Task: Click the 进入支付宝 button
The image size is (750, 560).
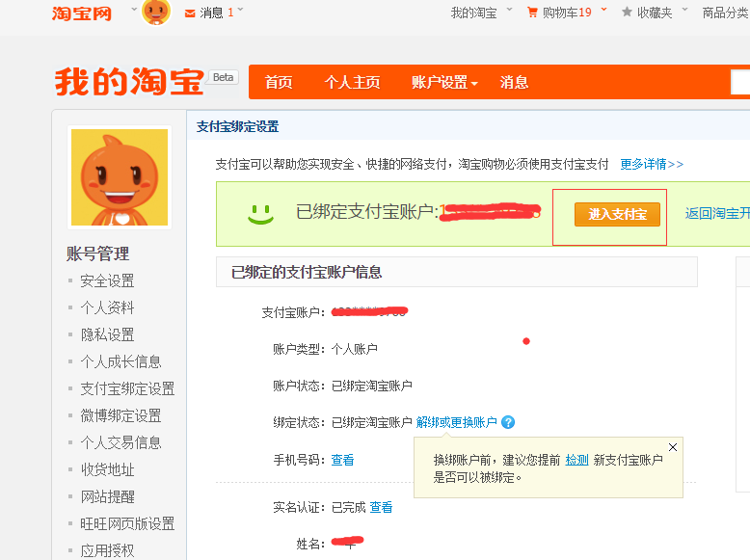Action: pyautogui.click(x=617, y=214)
